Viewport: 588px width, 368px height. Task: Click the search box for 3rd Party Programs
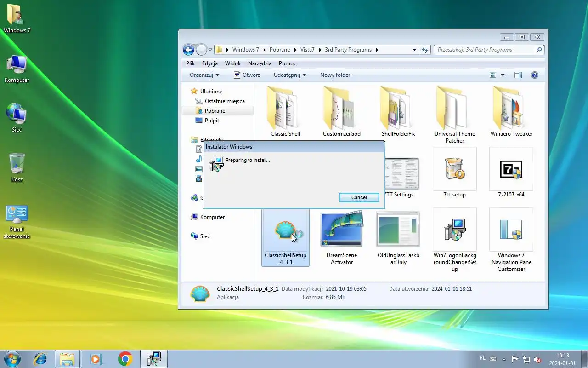490,50
